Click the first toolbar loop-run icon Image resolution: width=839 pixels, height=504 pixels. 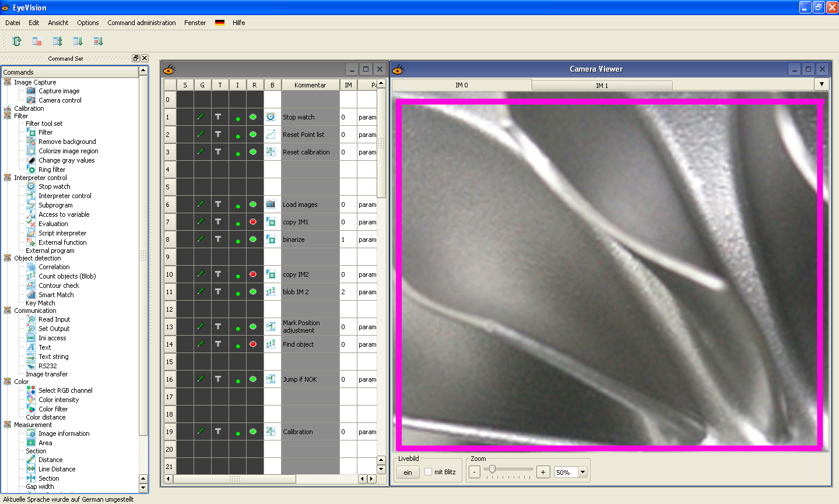click(x=17, y=41)
